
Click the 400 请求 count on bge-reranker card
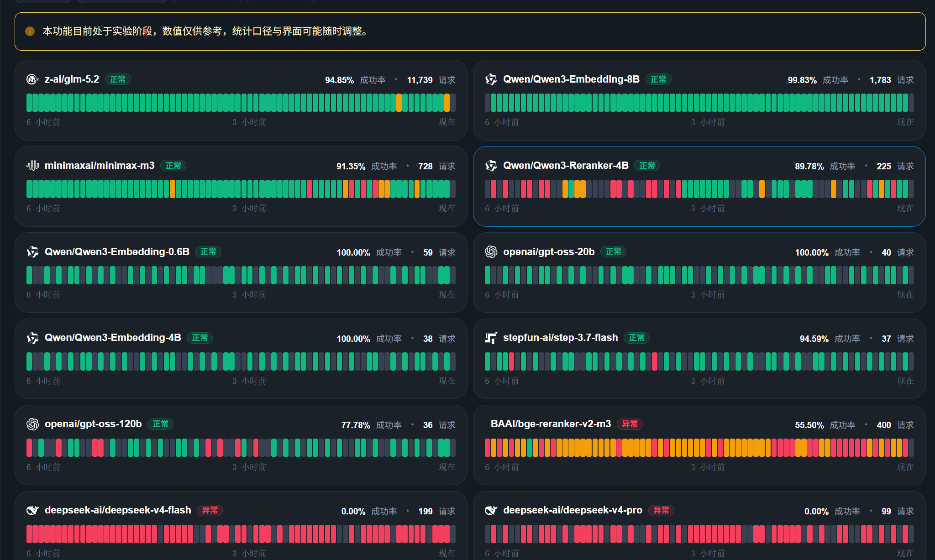tap(895, 425)
